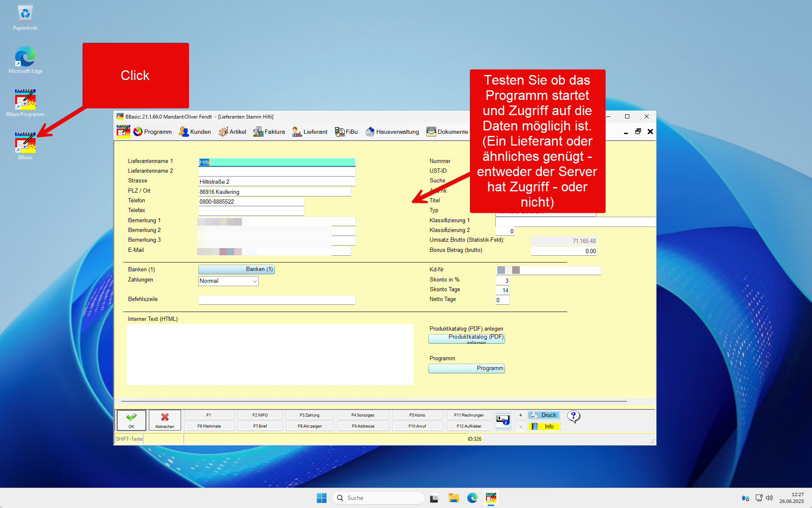Click the F2 INFO button
812x508 pixels.
260,415
